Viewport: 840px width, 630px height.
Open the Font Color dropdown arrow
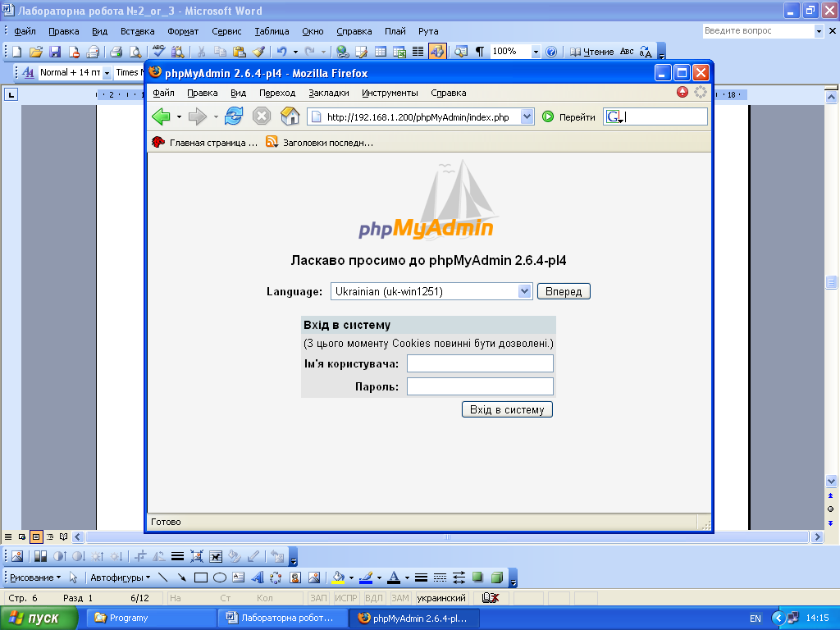407,577
